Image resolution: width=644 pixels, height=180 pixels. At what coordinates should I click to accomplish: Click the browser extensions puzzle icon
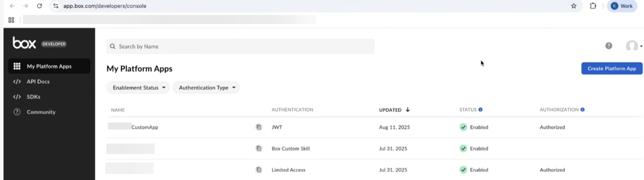coord(593,6)
